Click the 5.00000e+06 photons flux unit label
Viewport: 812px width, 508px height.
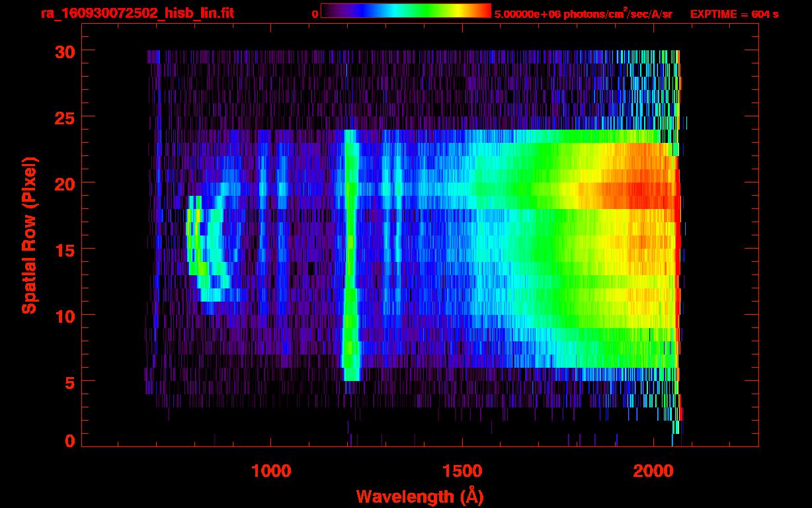point(583,13)
